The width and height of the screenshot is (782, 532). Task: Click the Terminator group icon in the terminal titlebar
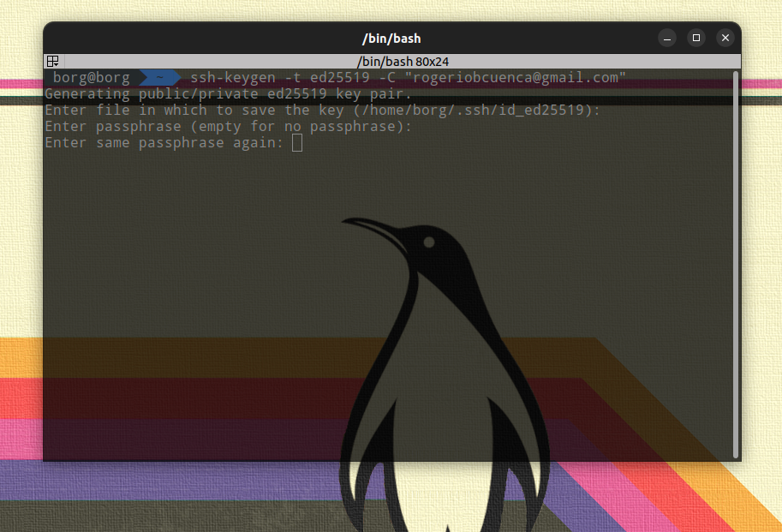(53, 62)
